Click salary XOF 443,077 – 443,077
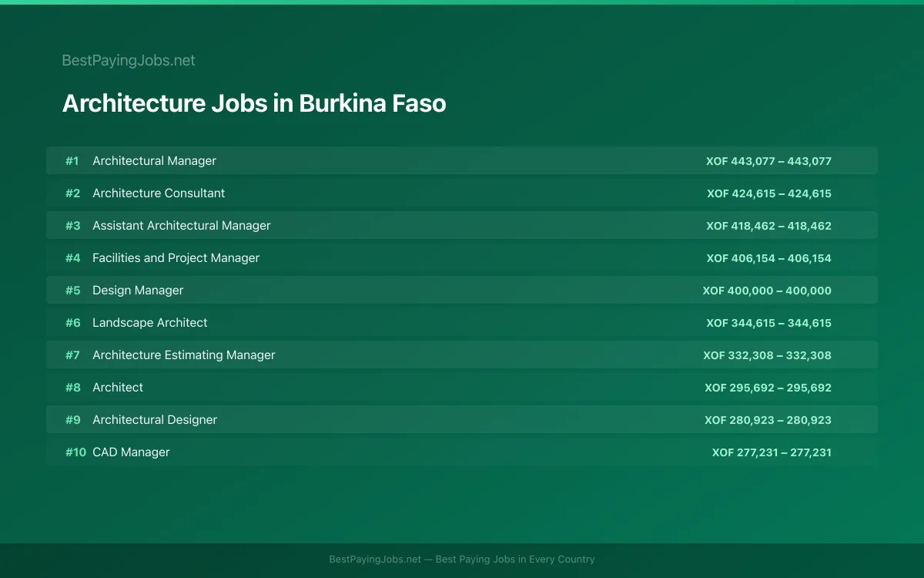 (x=768, y=161)
